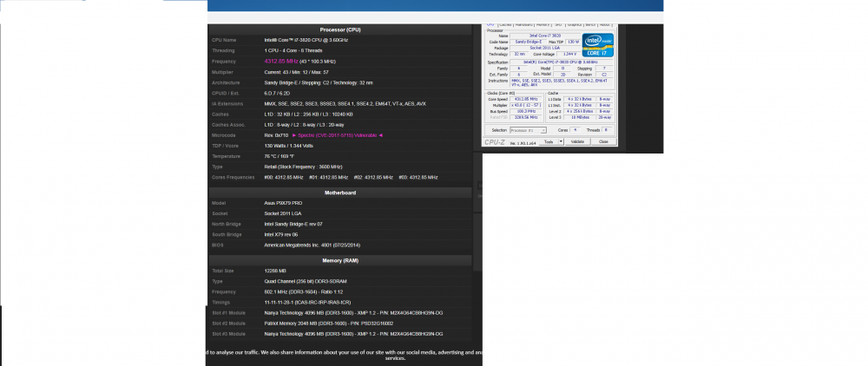The image size is (868, 366).
Task: Click the Code Name field Sandy Bridge-E
Action: tap(528, 42)
